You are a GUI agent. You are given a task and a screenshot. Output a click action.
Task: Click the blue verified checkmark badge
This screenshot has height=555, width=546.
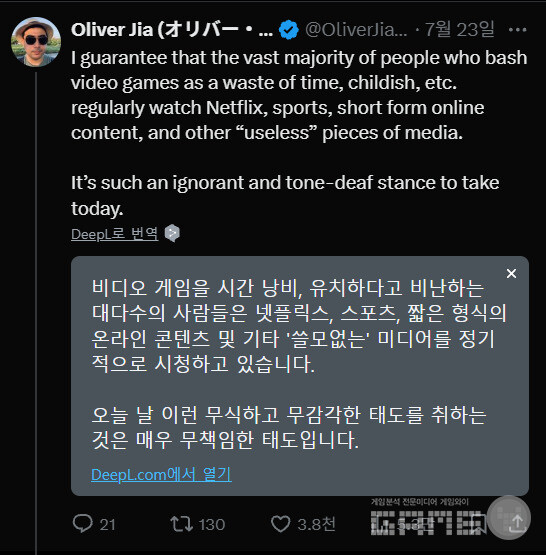[x=289, y=30]
